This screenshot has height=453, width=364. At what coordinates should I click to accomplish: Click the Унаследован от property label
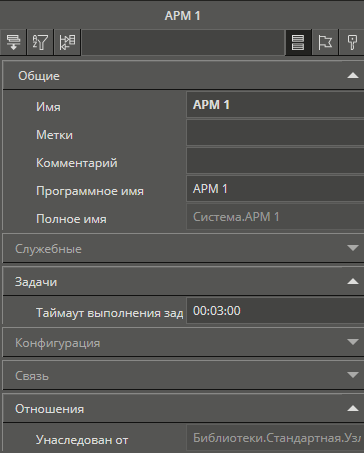pyautogui.click(x=82, y=440)
